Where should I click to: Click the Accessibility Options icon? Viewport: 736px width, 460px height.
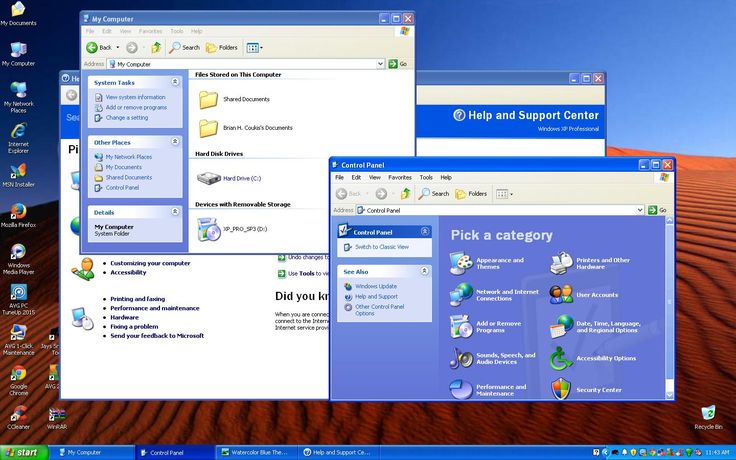(x=561, y=358)
